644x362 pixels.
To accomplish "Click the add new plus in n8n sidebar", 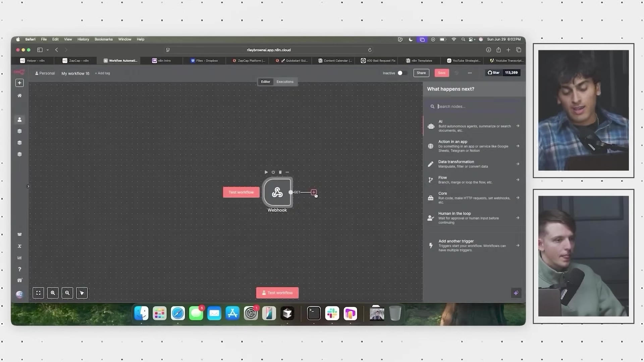I will pyautogui.click(x=19, y=83).
